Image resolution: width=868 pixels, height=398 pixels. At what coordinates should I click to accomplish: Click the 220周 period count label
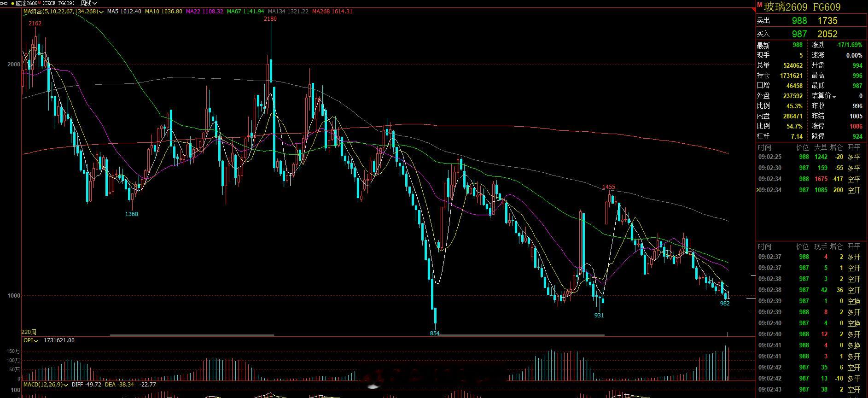click(29, 332)
